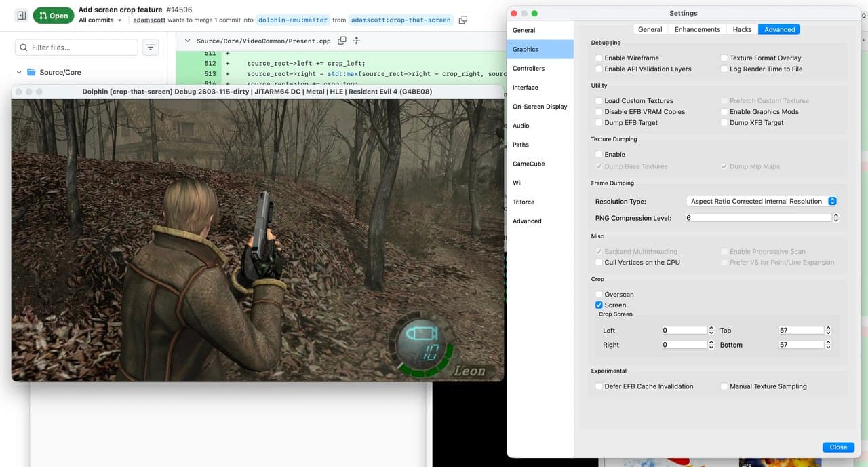Toggle Texture Dumping Enable checkbox
868x467 pixels.
(599, 155)
